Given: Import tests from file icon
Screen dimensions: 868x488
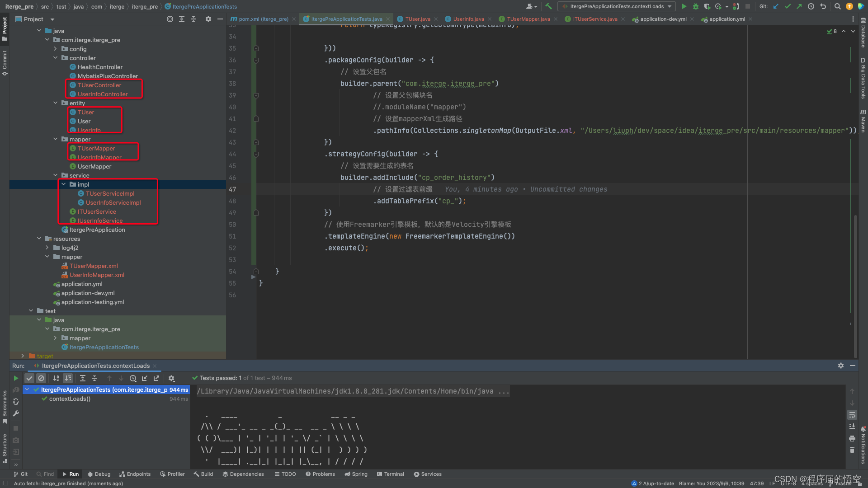Looking at the screenshot, I should pyautogui.click(x=145, y=378).
